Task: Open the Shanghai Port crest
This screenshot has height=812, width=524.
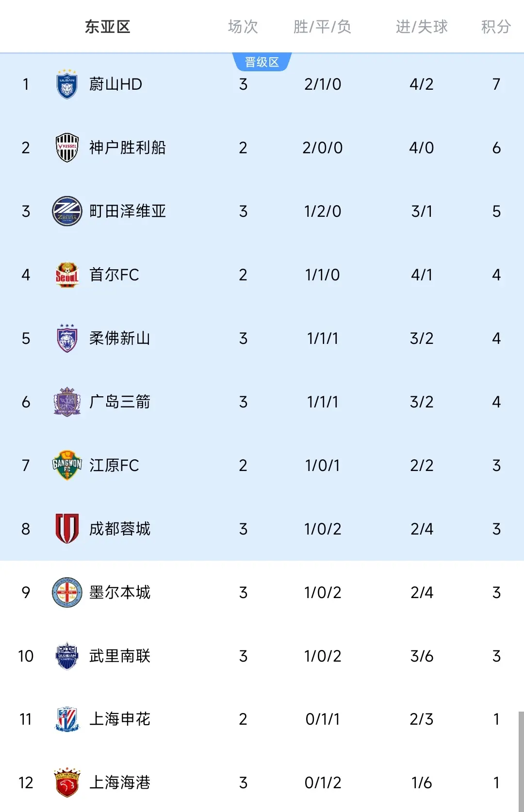Action: click(x=67, y=783)
